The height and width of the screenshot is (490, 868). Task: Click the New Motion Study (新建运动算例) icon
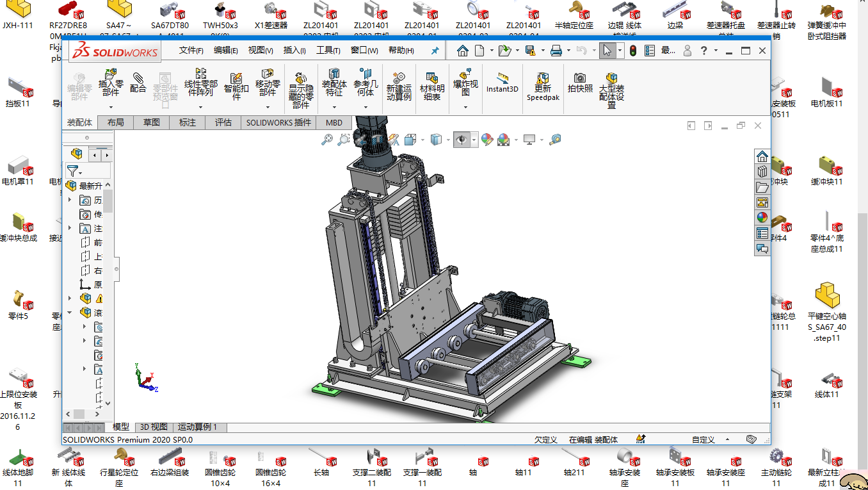[x=399, y=85]
